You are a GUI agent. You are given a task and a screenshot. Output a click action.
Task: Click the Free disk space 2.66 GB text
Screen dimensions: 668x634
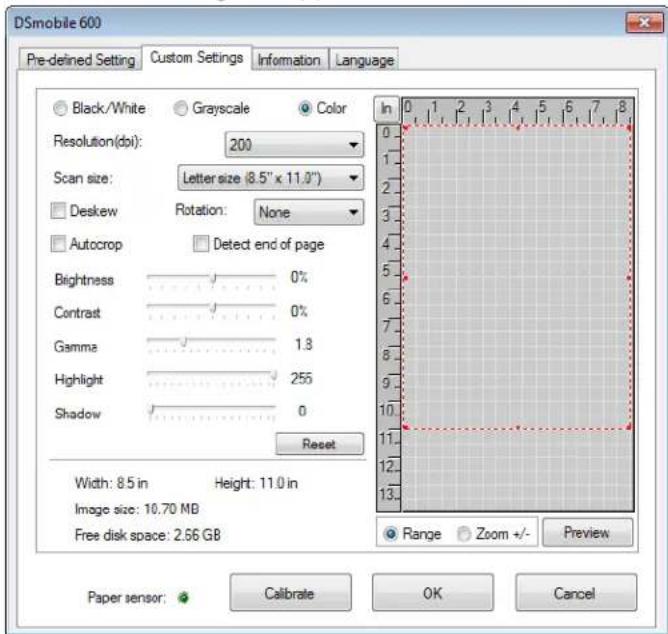147,535
